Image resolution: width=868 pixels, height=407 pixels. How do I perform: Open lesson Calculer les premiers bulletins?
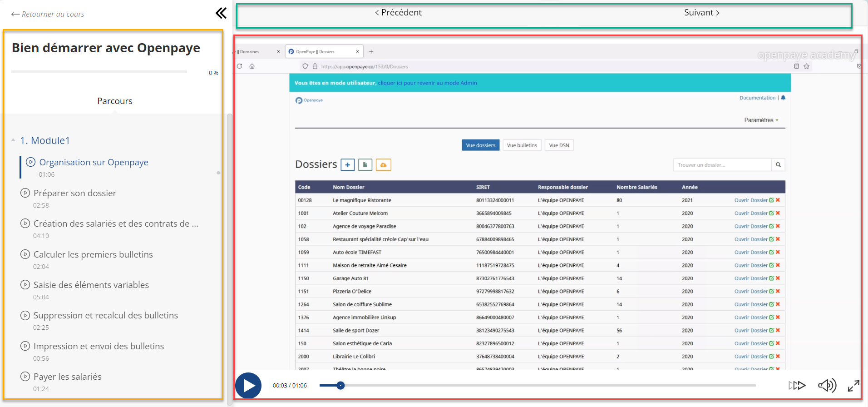coord(93,254)
